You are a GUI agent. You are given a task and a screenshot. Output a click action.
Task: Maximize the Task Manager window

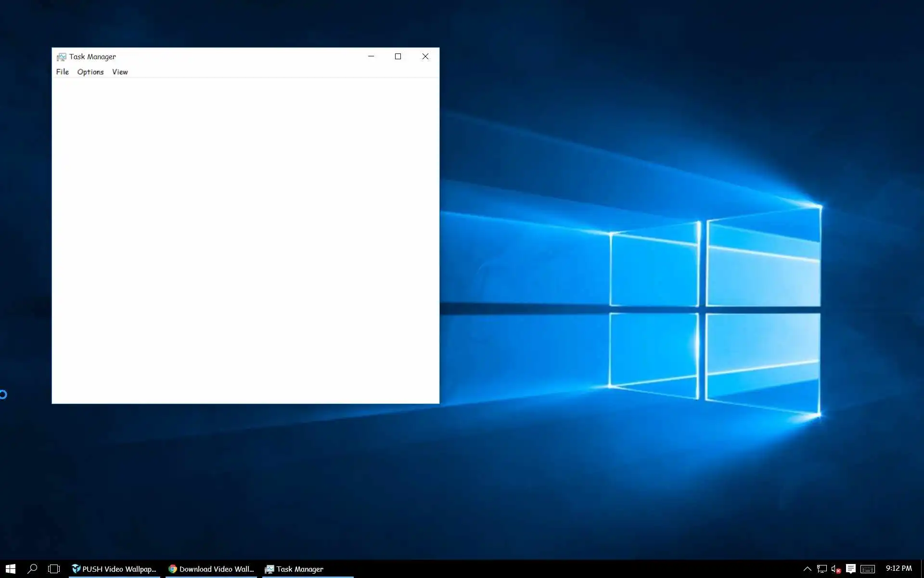click(x=398, y=56)
